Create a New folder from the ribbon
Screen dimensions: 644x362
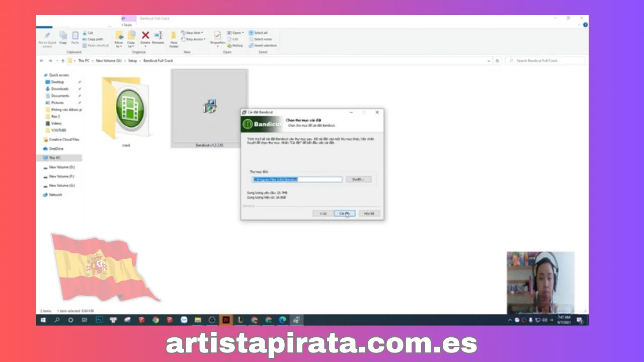coord(174,38)
